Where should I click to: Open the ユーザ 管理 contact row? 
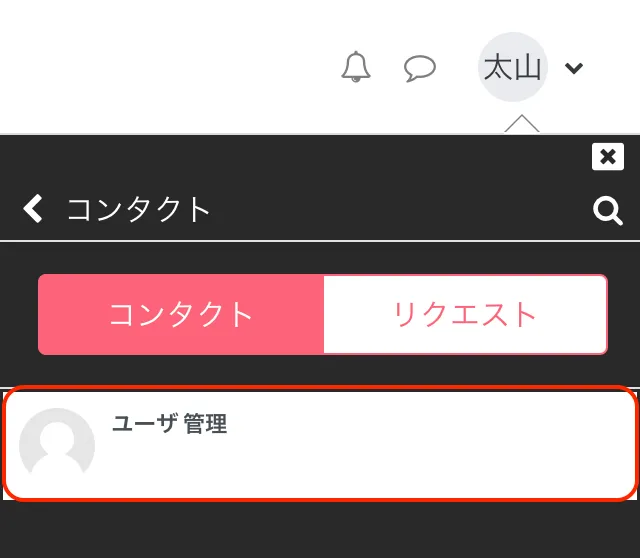[320, 443]
